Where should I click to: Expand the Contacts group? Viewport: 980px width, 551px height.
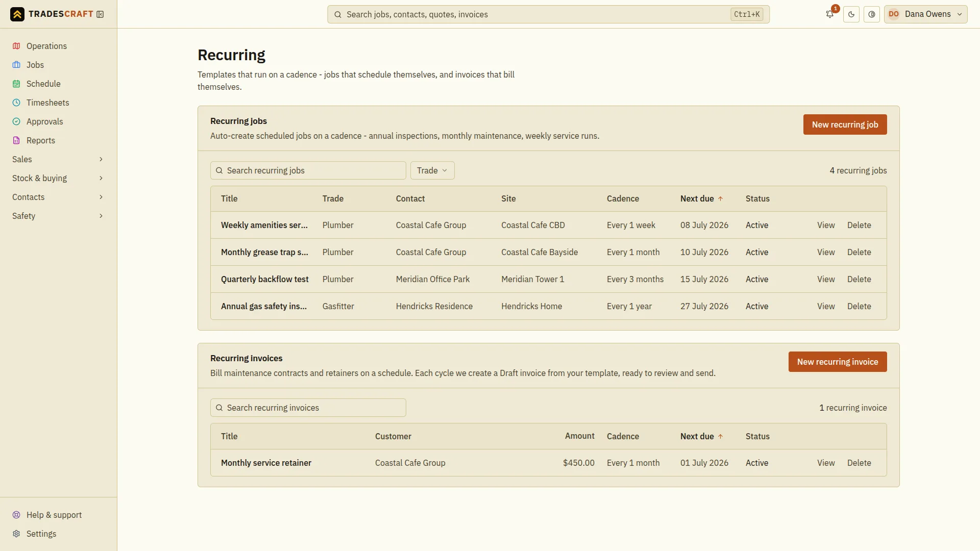[x=58, y=197]
